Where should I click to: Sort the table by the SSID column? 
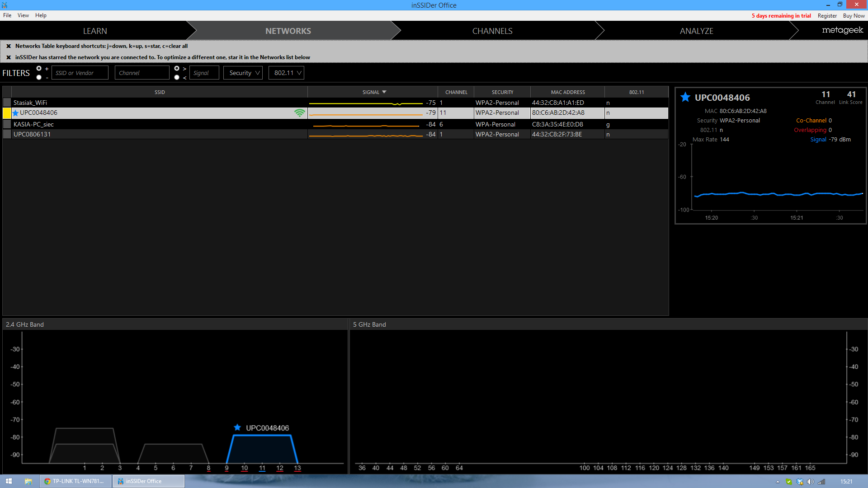(160, 92)
